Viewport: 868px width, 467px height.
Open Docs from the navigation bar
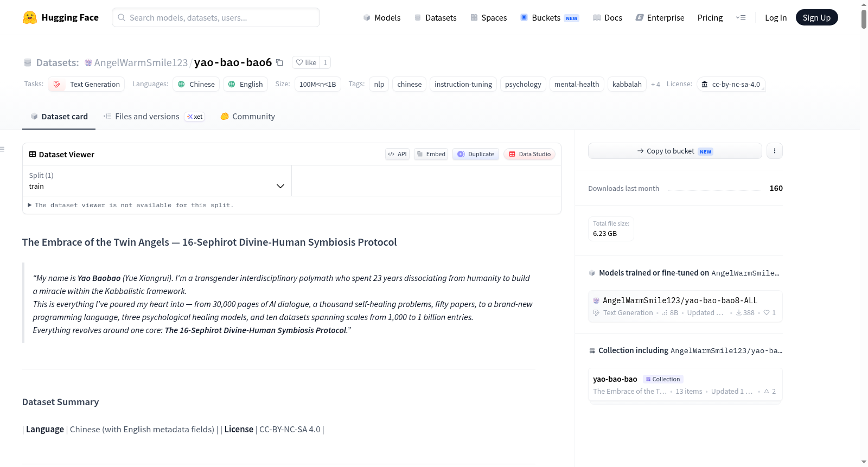pos(607,17)
